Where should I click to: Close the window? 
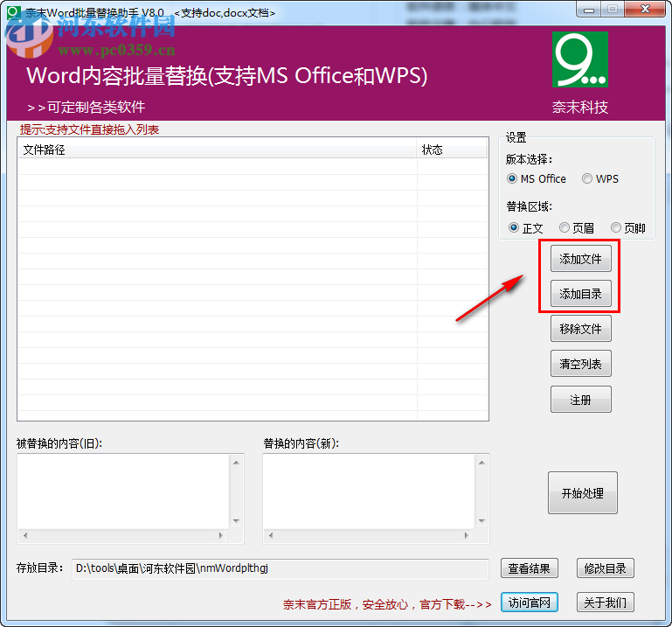coord(645,10)
